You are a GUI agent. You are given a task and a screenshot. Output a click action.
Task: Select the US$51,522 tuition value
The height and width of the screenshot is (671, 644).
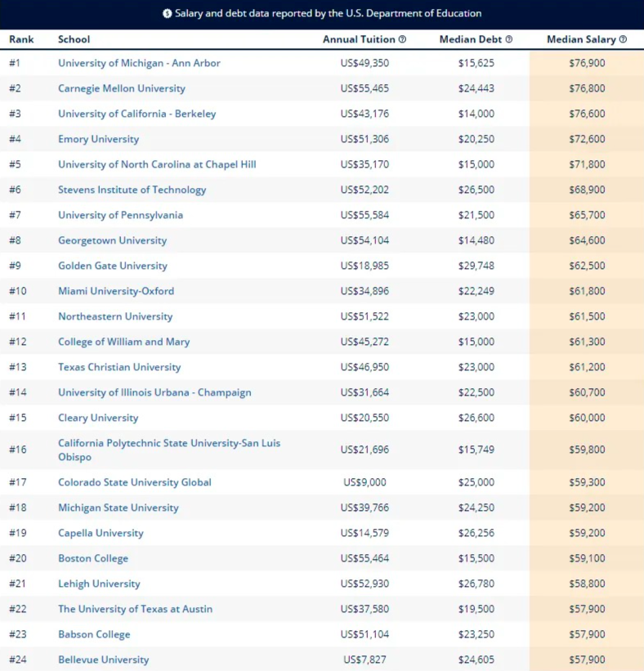tap(364, 316)
